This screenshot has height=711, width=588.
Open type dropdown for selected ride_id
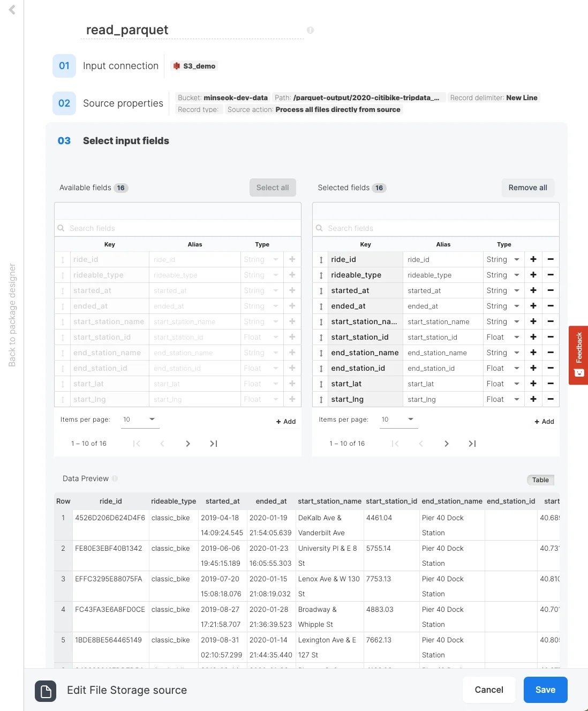(503, 259)
